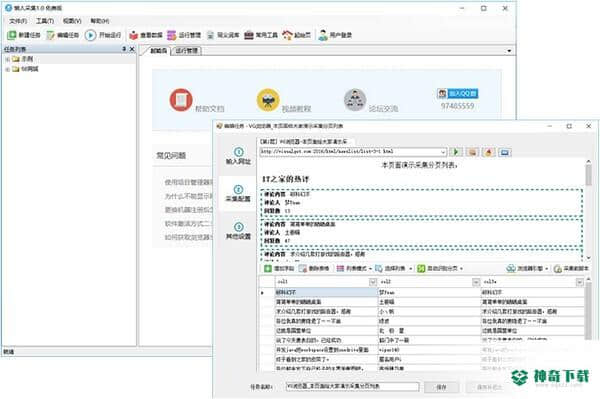Click the toolbar icon between 运行管理 and 常用工具
Image resolution: width=600 pixels, height=399 pixels.
(x=210, y=35)
